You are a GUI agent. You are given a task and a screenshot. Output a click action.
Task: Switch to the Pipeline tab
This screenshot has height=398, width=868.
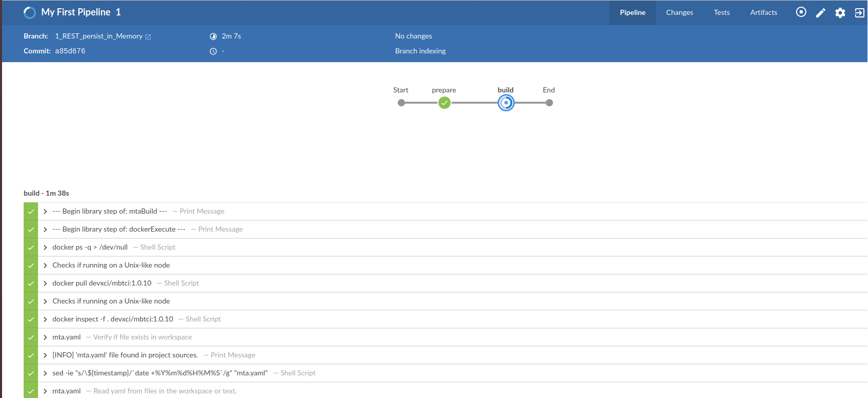(x=633, y=13)
